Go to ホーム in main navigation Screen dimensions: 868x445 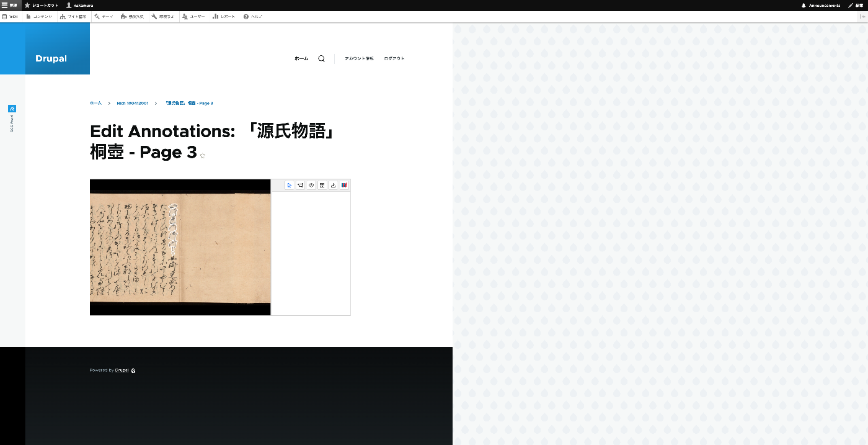[301, 58]
